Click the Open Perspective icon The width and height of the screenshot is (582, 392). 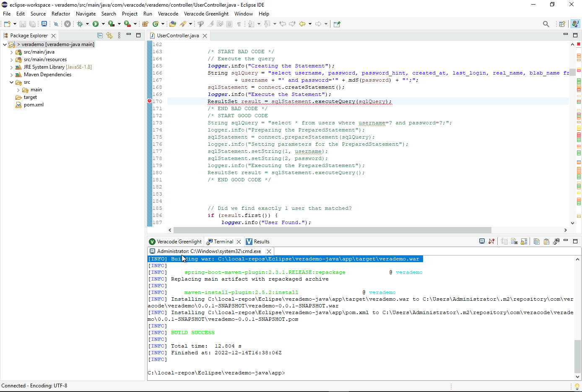[562, 24]
